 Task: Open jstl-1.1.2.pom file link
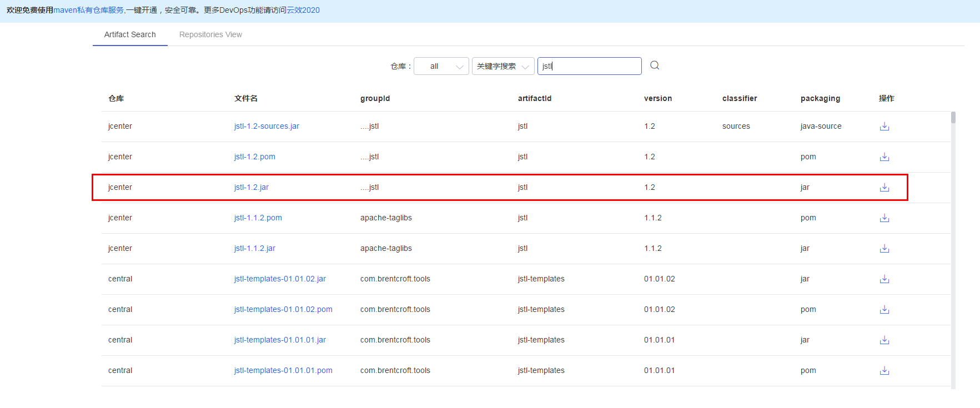(258, 218)
